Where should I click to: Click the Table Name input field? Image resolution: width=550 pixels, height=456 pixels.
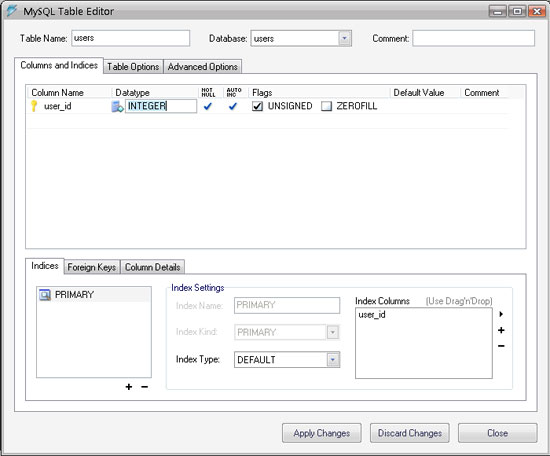[x=130, y=38]
